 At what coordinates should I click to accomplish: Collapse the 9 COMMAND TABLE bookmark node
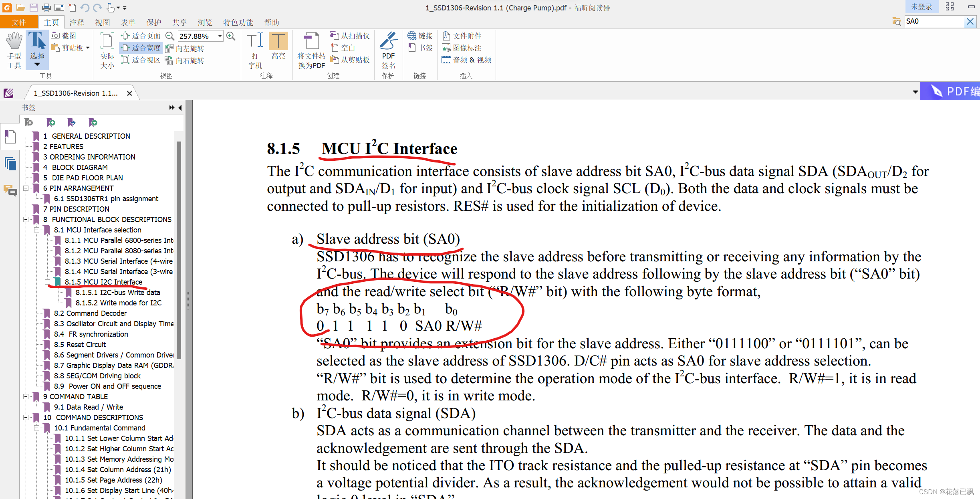click(26, 396)
